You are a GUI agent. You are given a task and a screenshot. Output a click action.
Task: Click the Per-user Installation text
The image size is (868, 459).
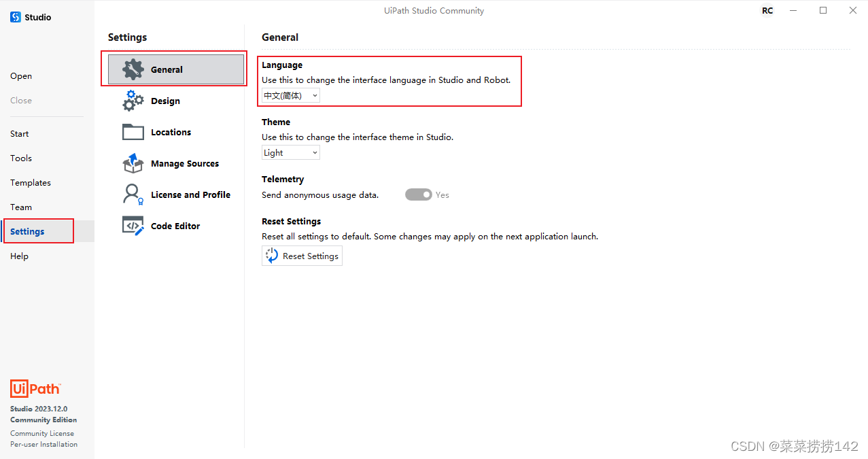44,444
